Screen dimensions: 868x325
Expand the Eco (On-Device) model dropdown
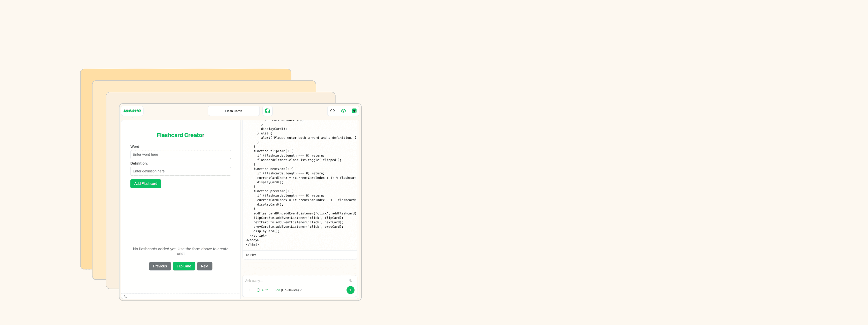288,290
